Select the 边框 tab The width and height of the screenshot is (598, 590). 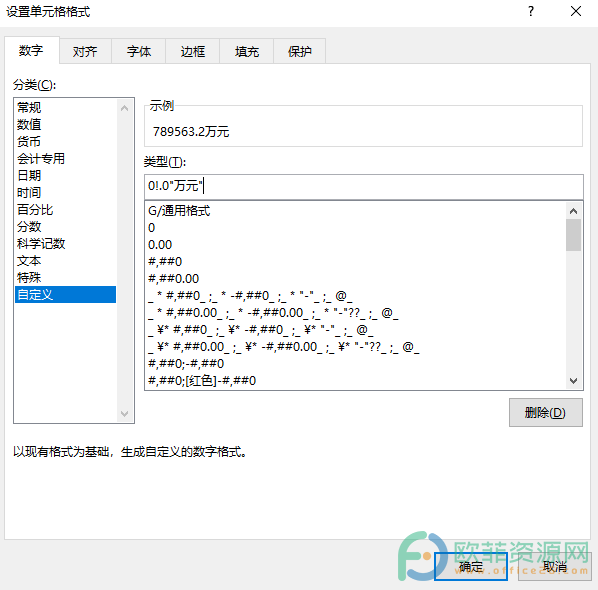coord(193,51)
